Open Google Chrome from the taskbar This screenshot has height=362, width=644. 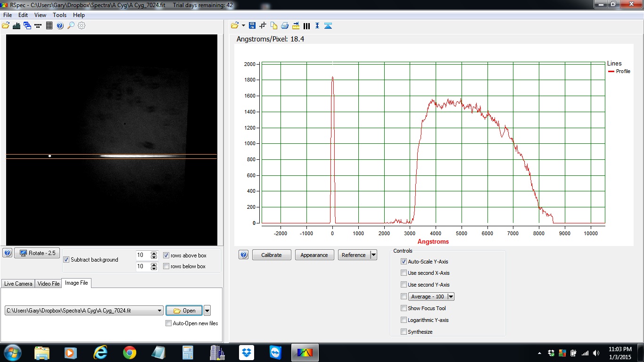(x=130, y=353)
